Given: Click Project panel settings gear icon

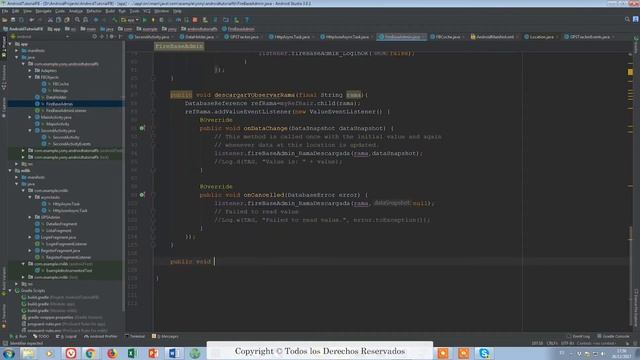Looking at the screenshot, I should click(x=111, y=36).
